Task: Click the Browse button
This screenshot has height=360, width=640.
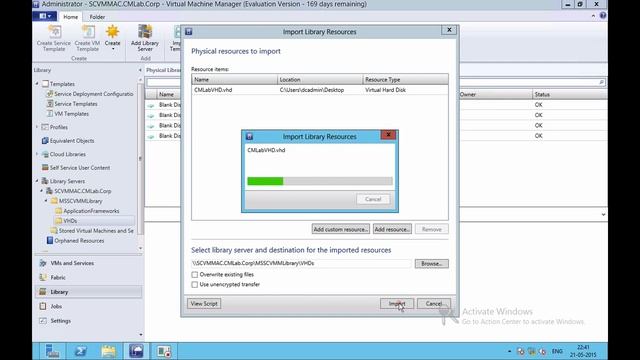Action: [431, 264]
